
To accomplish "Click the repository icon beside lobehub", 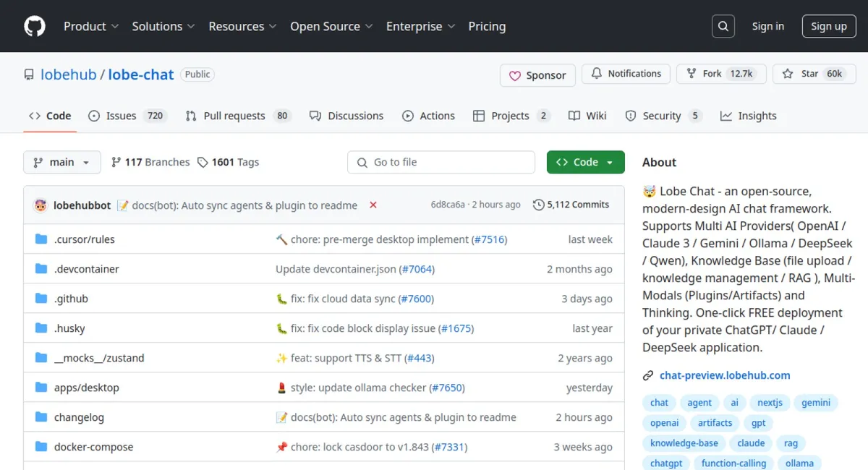I will (x=29, y=74).
